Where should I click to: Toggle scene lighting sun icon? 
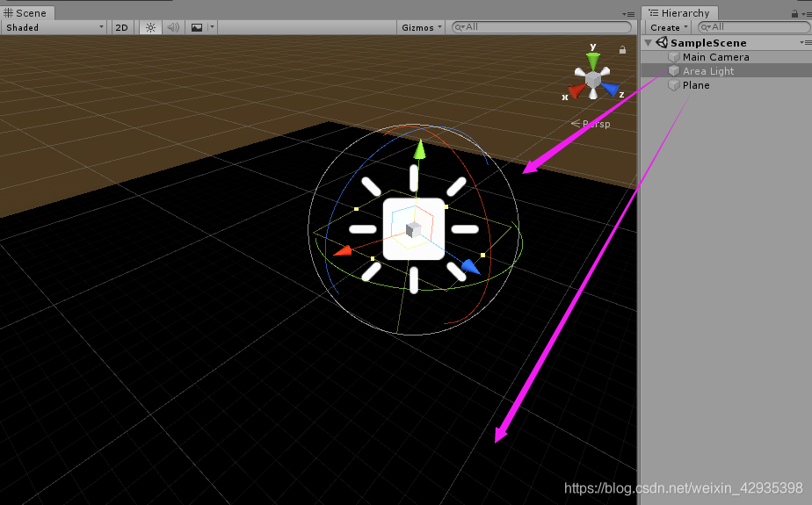click(150, 27)
